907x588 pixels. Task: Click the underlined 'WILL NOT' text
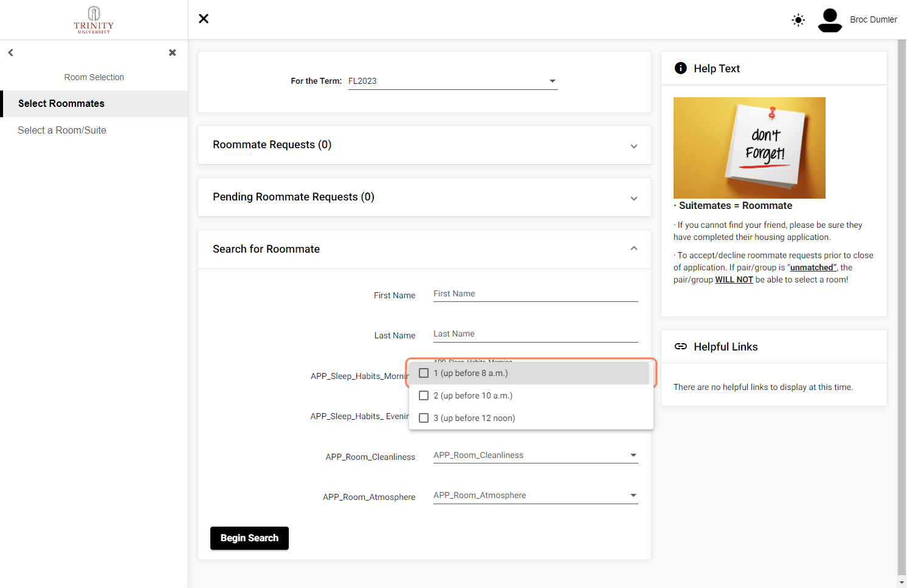click(x=734, y=279)
